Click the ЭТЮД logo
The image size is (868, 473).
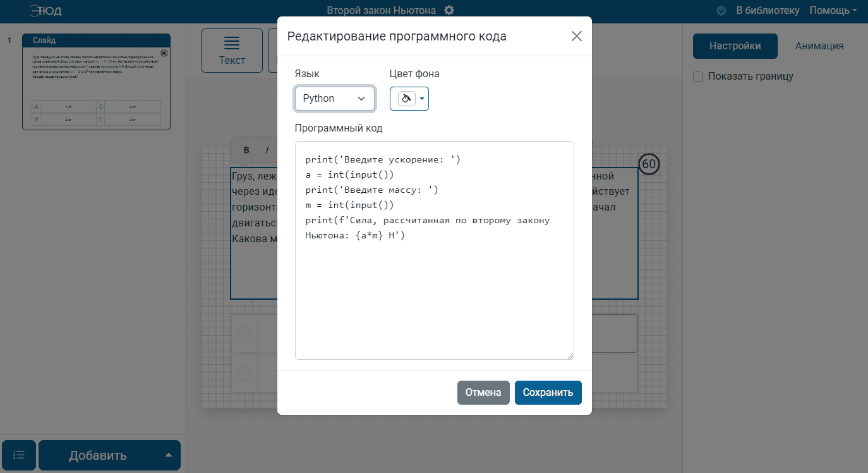(45, 11)
